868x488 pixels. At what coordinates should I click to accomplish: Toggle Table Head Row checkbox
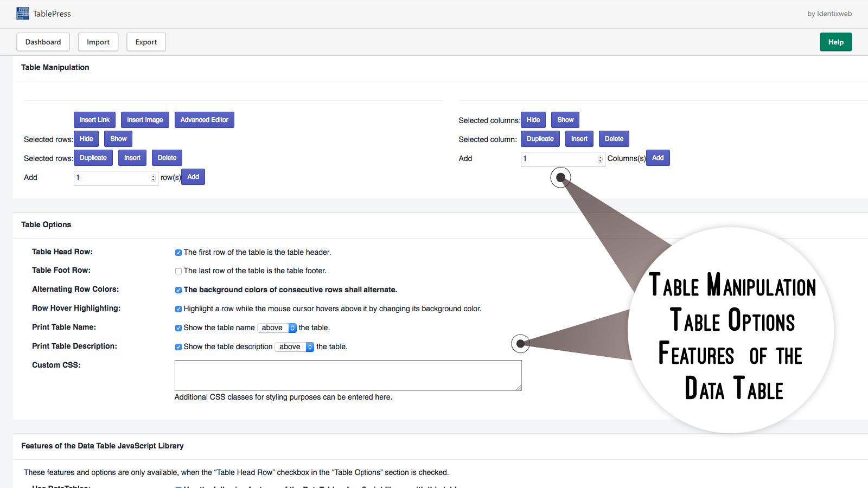[178, 253]
